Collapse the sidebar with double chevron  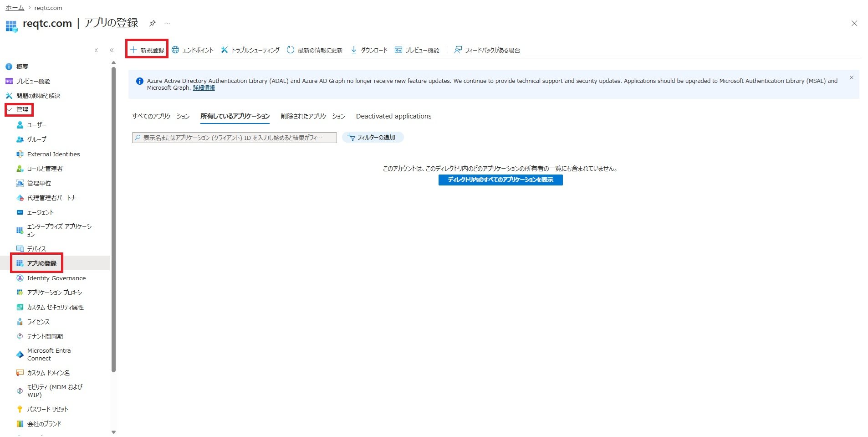point(112,50)
